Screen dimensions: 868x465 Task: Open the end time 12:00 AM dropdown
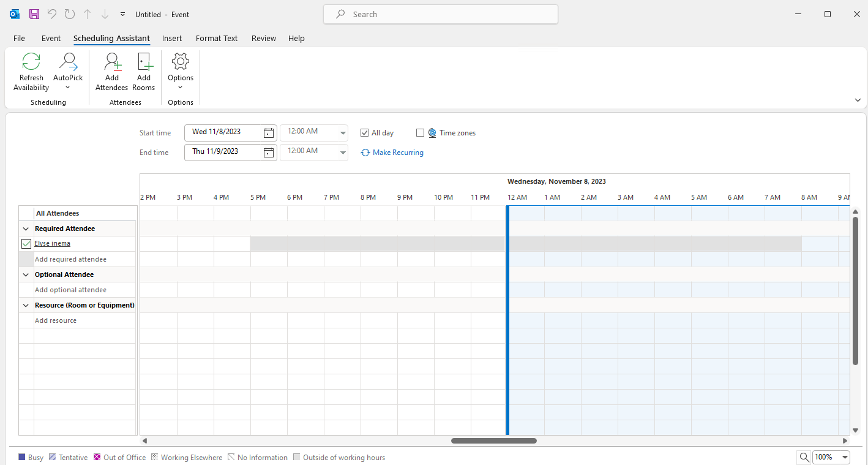click(x=343, y=153)
